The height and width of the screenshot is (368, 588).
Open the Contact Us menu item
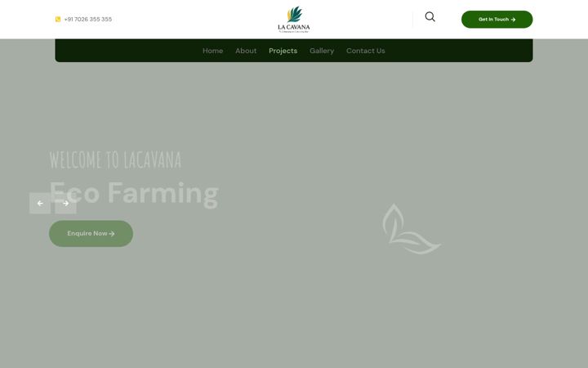pyautogui.click(x=366, y=51)
